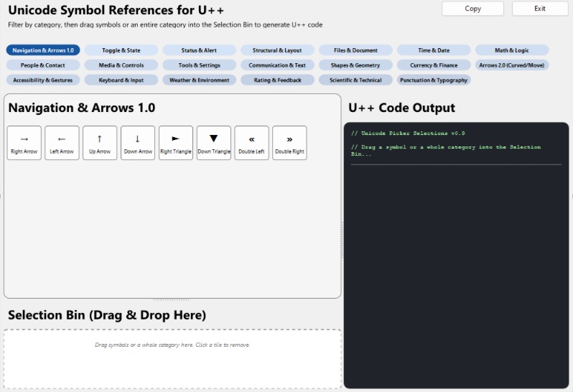Switch to Toggle & State category
The height and width of the screenshot is (392, 573).
pos(121,50)
